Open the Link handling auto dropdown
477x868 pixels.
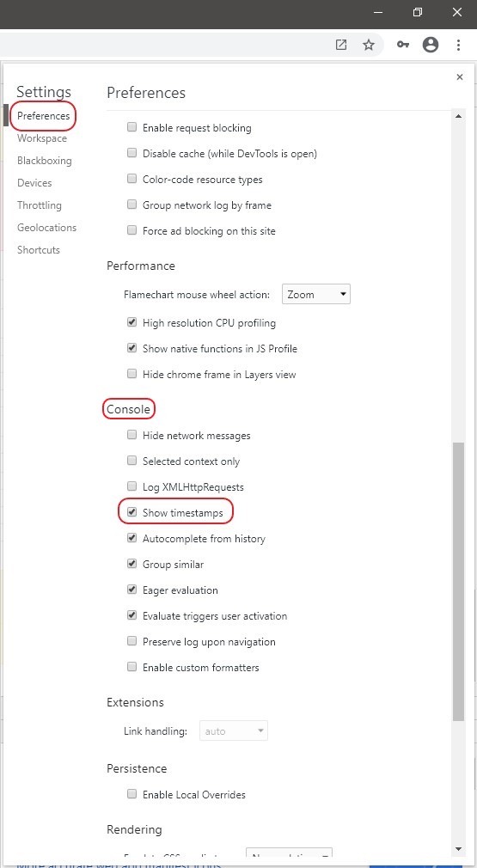click(x=234, y=730)
